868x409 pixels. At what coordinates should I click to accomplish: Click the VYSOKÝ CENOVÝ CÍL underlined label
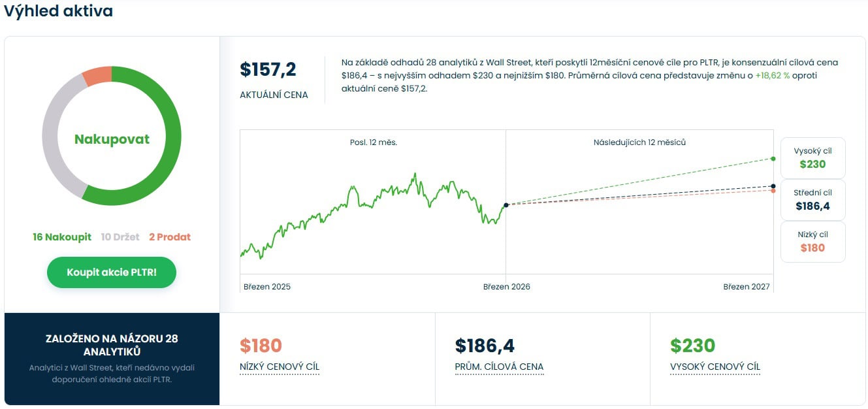tap(715, 367)
